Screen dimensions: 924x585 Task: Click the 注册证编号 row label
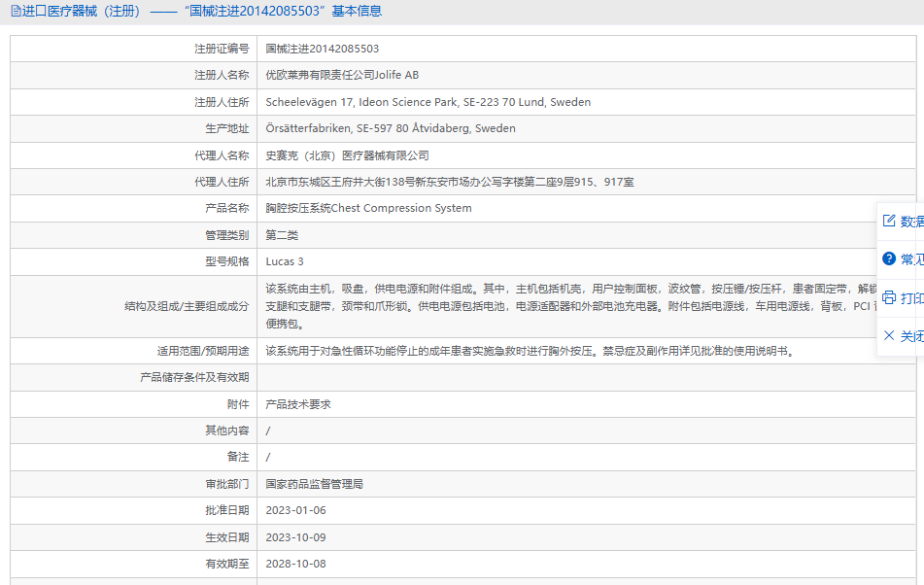tap(222, 49)
